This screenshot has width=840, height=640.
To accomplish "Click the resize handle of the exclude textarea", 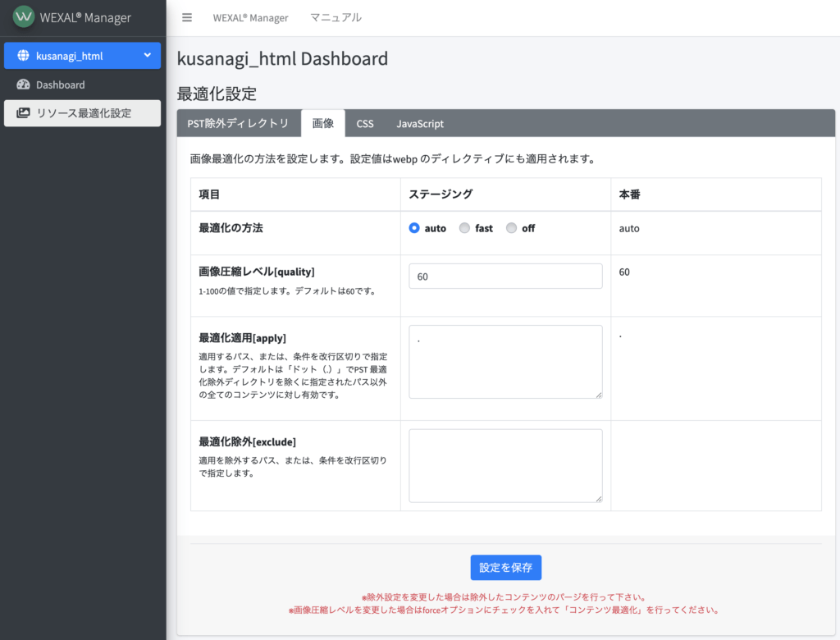I will 599,499.
